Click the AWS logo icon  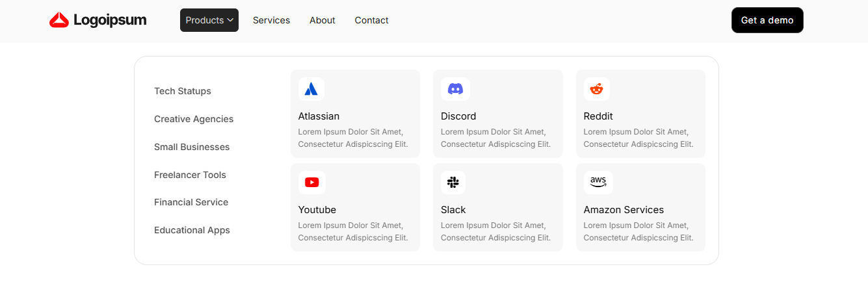598,183
